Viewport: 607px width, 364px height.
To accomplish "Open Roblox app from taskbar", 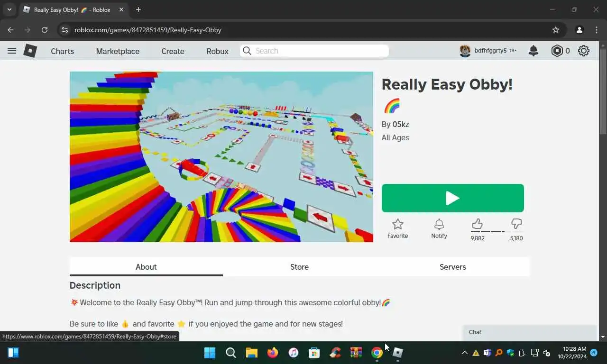I will coord(398,353).
